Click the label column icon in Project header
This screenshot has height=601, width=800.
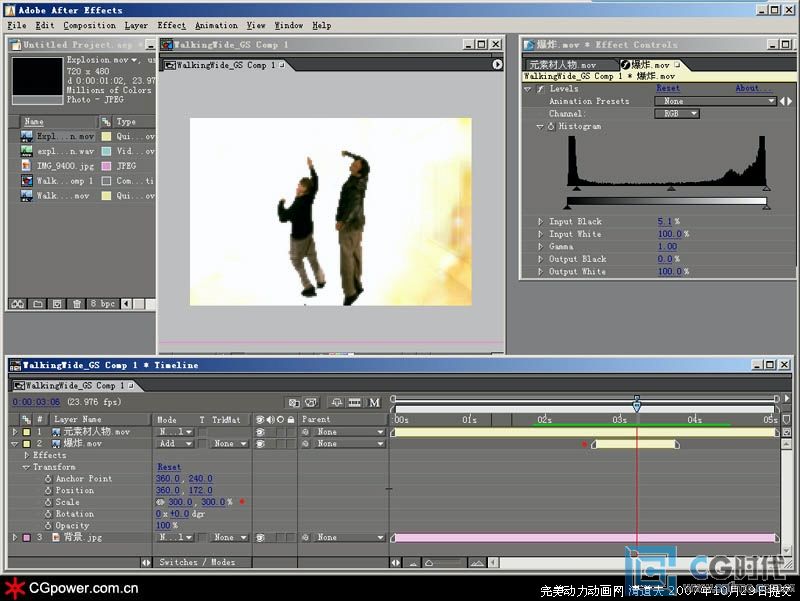(x=106, y=121)
